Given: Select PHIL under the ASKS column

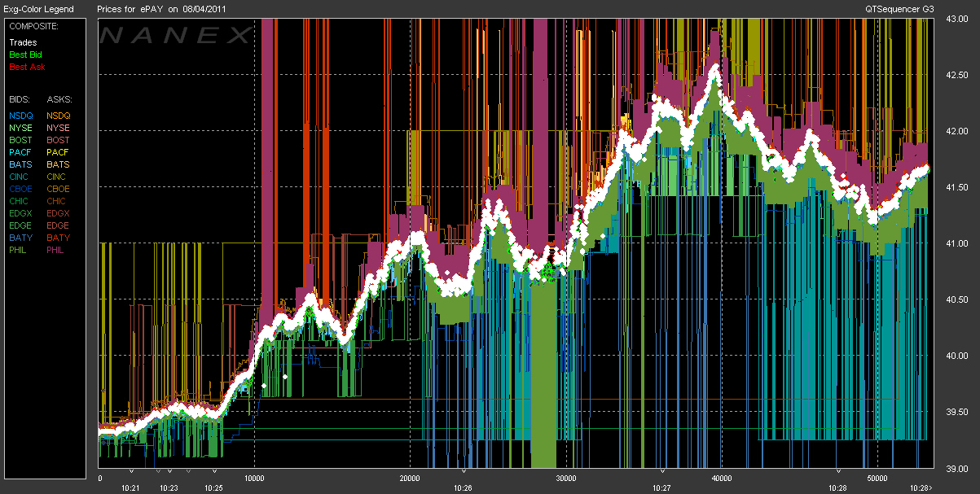Looking at the screenshot, I should click(57, 250).
